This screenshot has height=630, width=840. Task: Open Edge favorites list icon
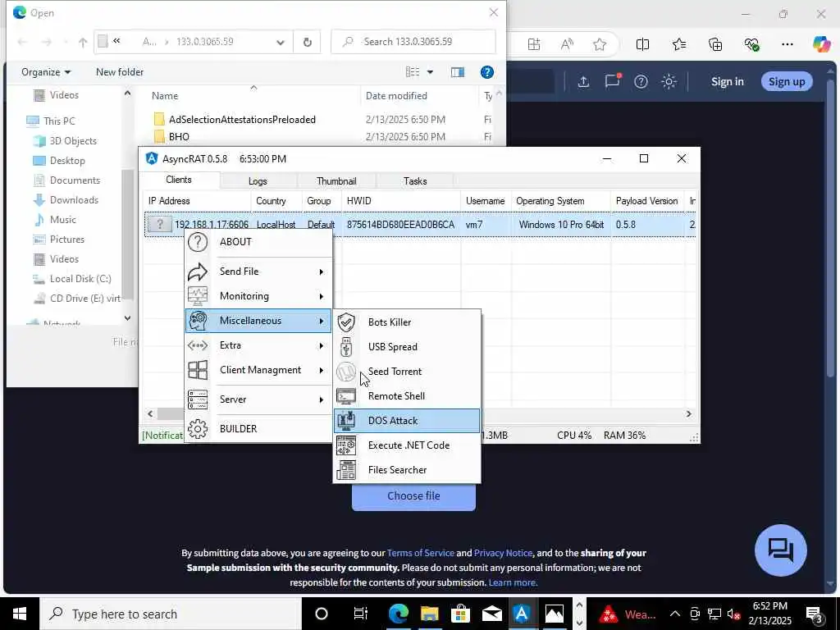pyautogui.click(x=679, y=44)
